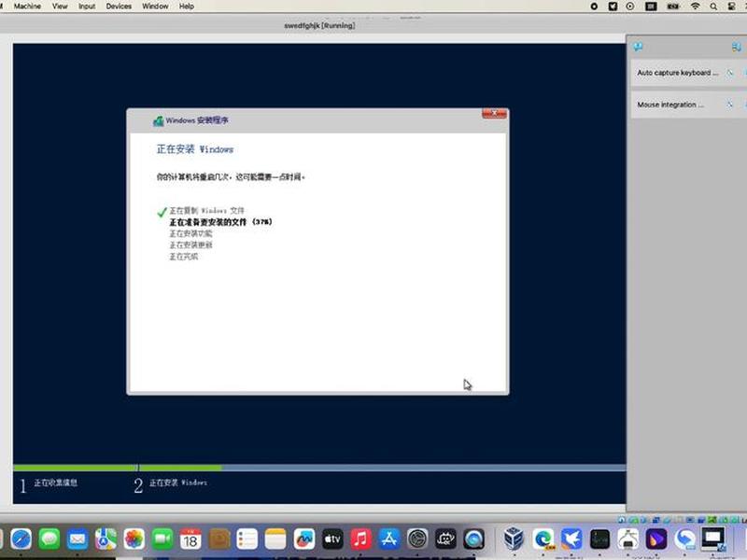
Task: Open Freeform from the Dock
Action: [304, 539]
